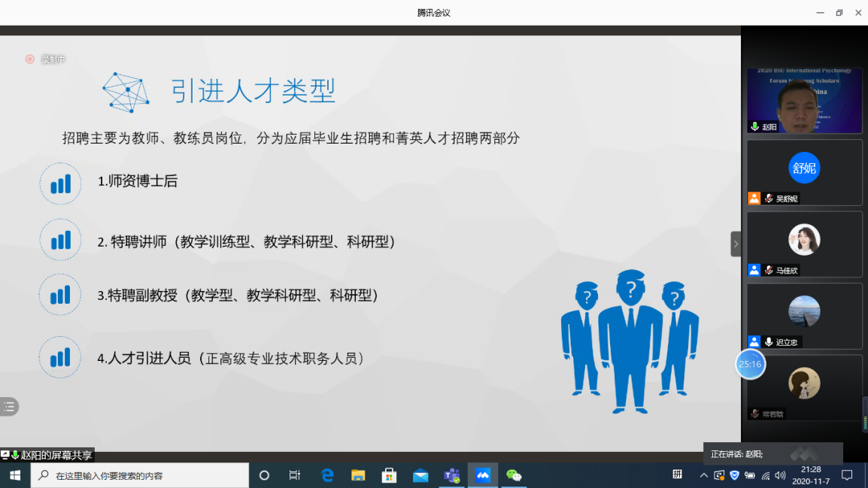This screenshot has width=868, height=488.
Task: Switch the 拼 input method indicator
Action: (x=677, y=474)
